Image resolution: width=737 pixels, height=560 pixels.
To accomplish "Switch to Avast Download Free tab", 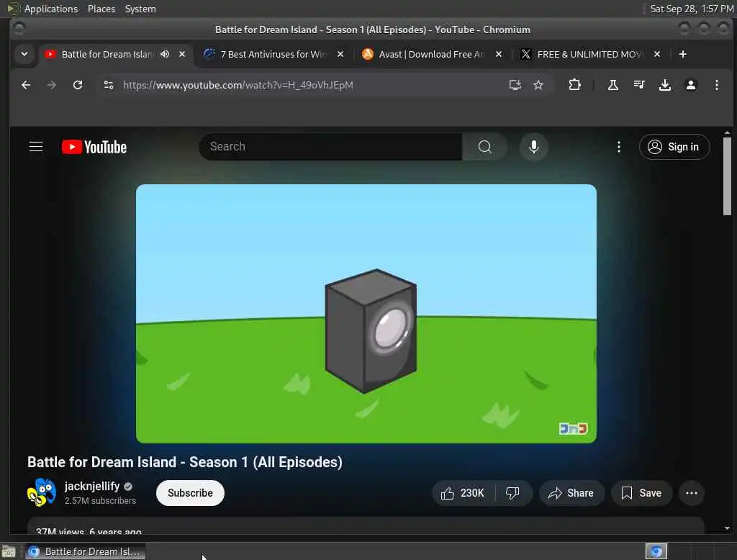I will (x=432, y=54).
